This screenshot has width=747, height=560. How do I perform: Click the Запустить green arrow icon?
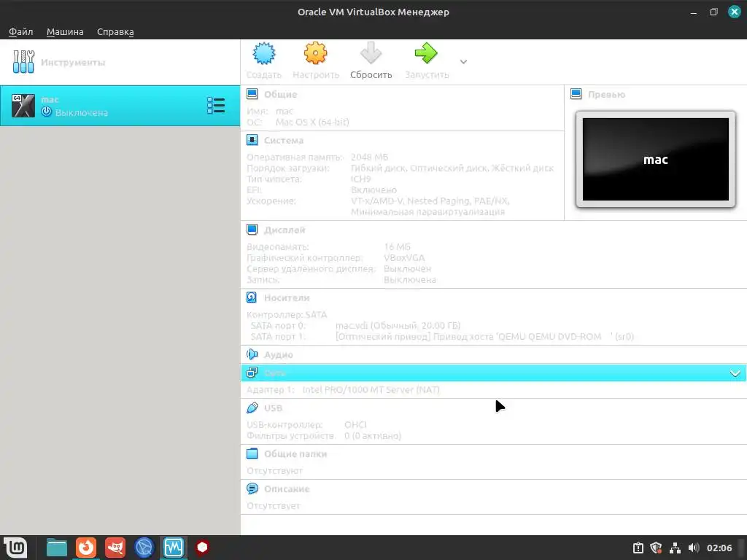pyautogui.click(x=426, y=52)
